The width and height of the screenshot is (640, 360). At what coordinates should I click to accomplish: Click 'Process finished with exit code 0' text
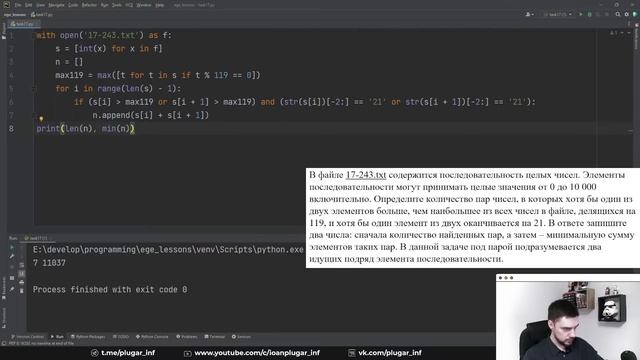(x=110, y=289)
